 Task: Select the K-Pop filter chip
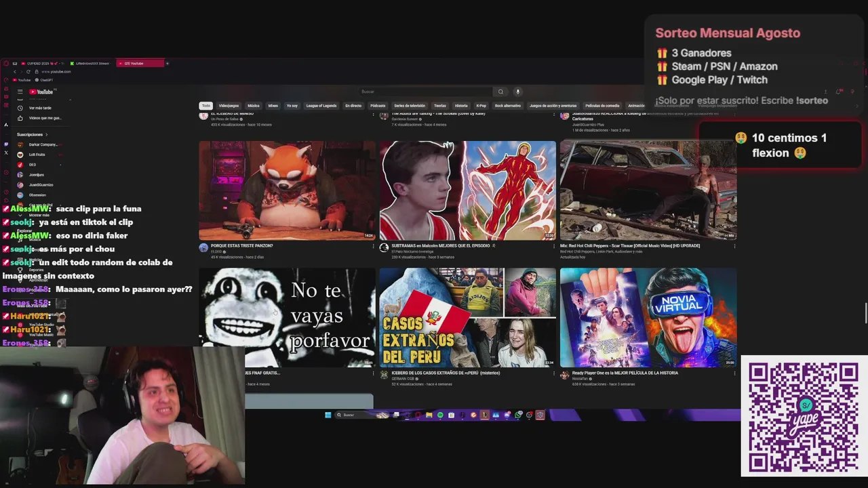pyautogui.click(x=481, y=106)
